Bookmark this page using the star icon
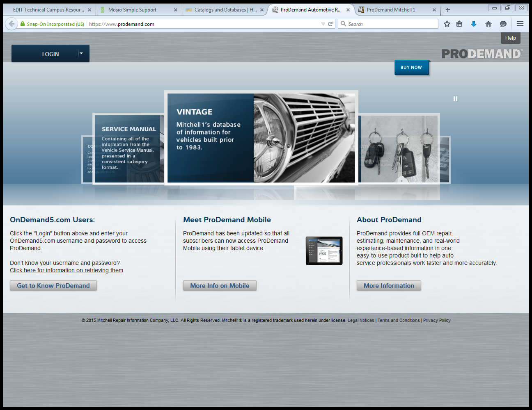The width and height of the screenshot is (532, 410). tap(447, 24)
